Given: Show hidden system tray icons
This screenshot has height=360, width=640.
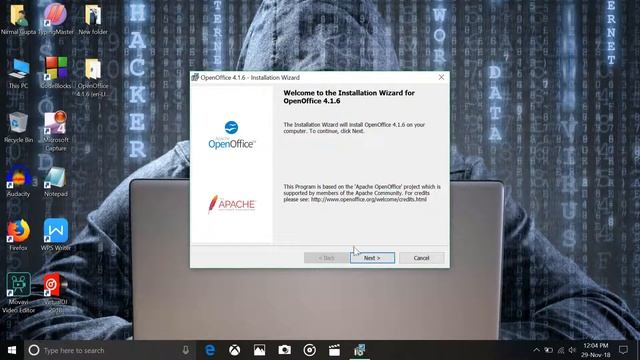Looking at the screenshot, I should point(537,350).
